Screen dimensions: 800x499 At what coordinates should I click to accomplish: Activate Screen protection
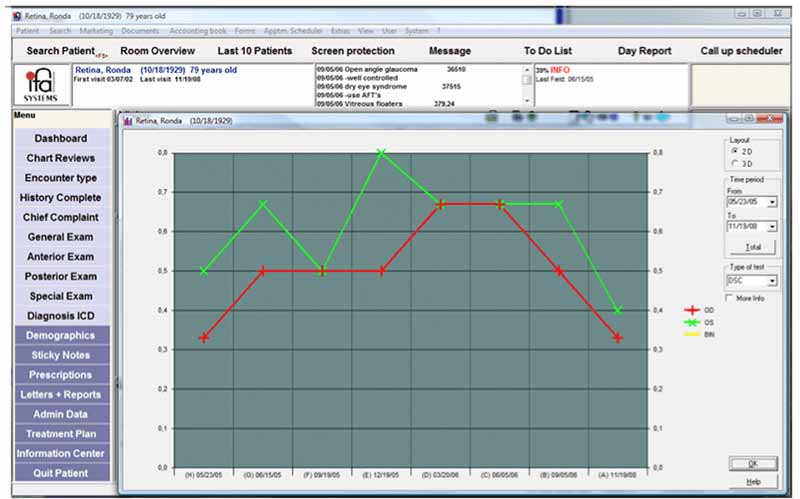point(353,51)
